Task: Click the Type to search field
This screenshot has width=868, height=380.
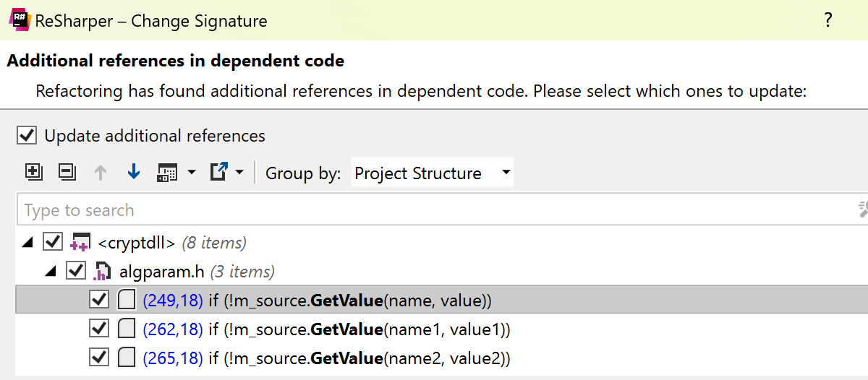Action: 434,210
